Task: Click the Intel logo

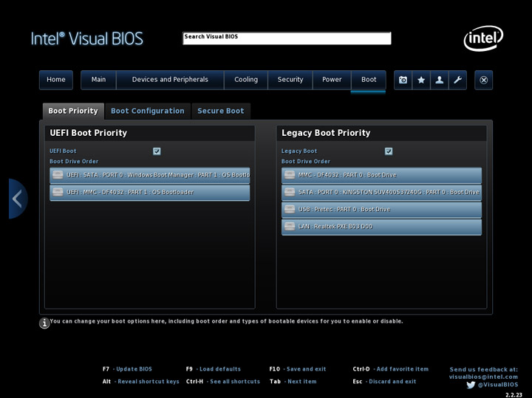Action: point(483,38)
